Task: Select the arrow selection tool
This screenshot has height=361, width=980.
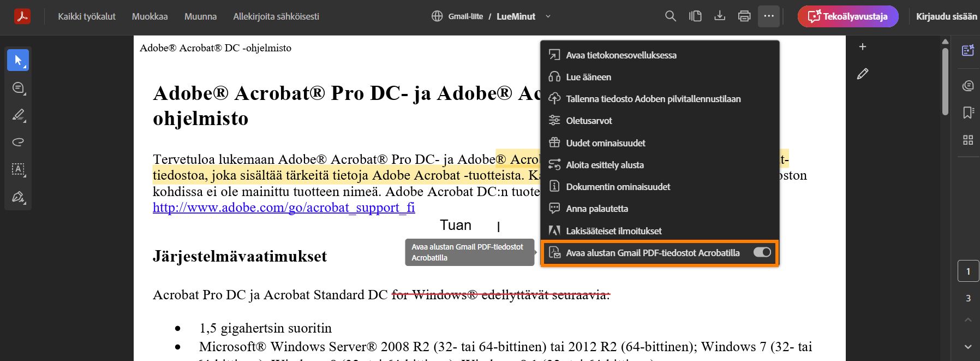Action: (x=18, y=60)
